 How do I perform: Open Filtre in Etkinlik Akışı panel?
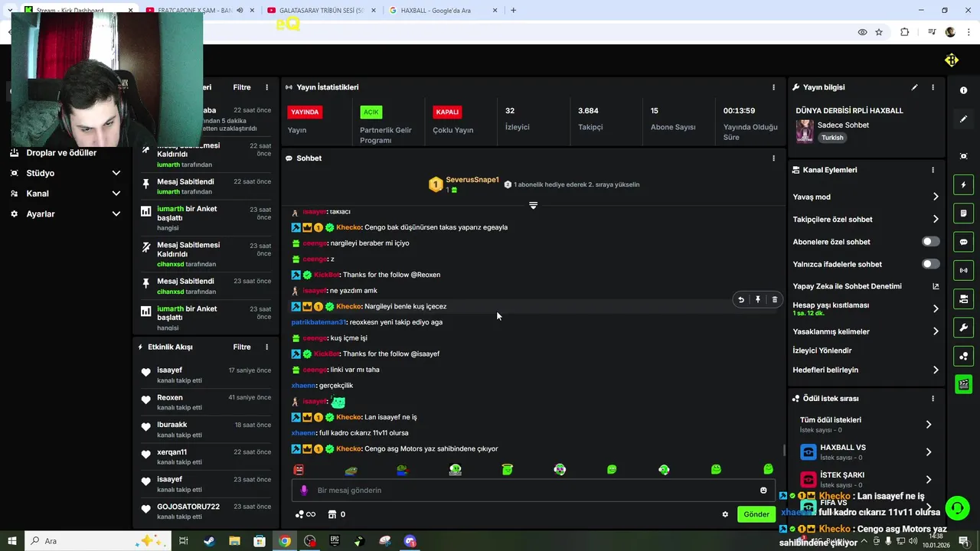pyautogui.click(x=242, y=347)
